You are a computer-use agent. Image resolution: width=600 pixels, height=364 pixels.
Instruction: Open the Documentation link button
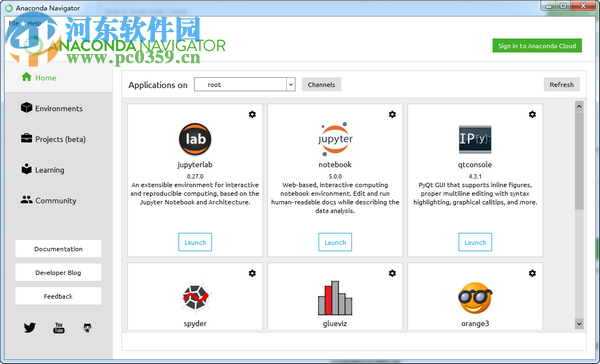tap(58, 249)
